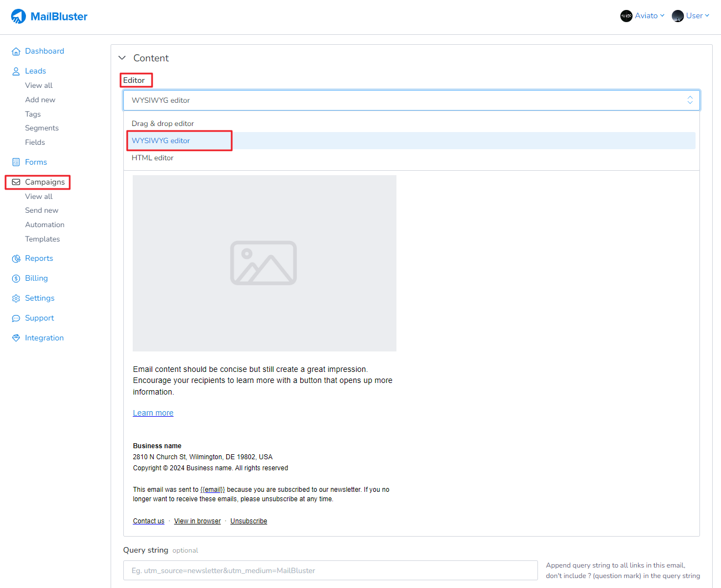721x588 pixels.
Task: Open the Aviato brand dropdown
Action: 642,16
